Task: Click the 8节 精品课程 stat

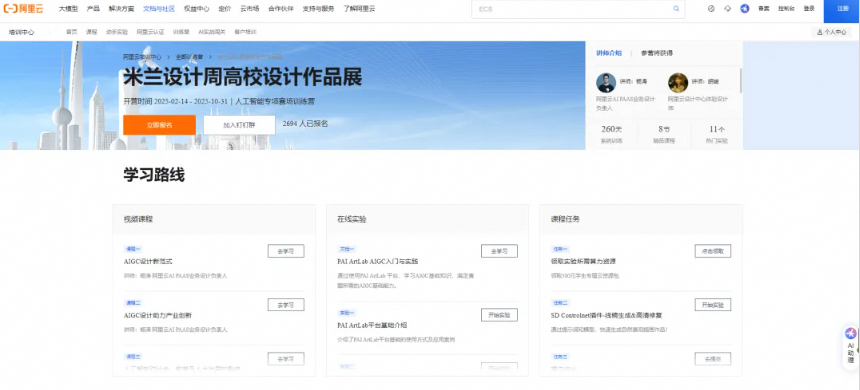Action: [x=664, y=134]
